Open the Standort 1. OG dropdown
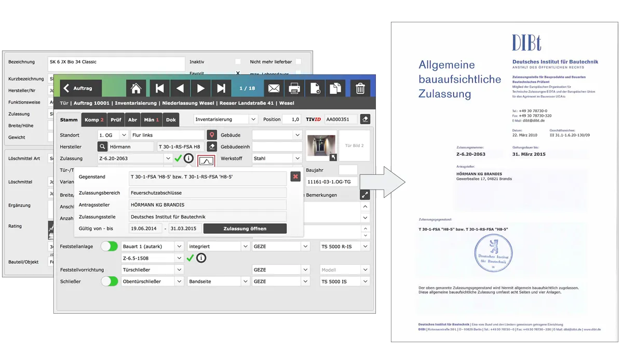 pyautogui.click(x=113, y=135)
